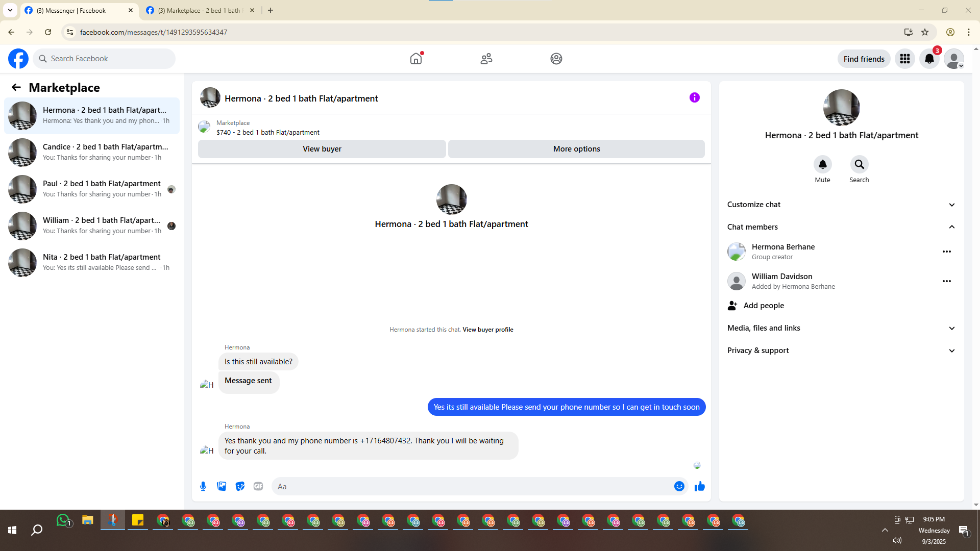Open the Chrome browser menu
The width and height of the screenshot is (980, 551).
coord(968,32)
